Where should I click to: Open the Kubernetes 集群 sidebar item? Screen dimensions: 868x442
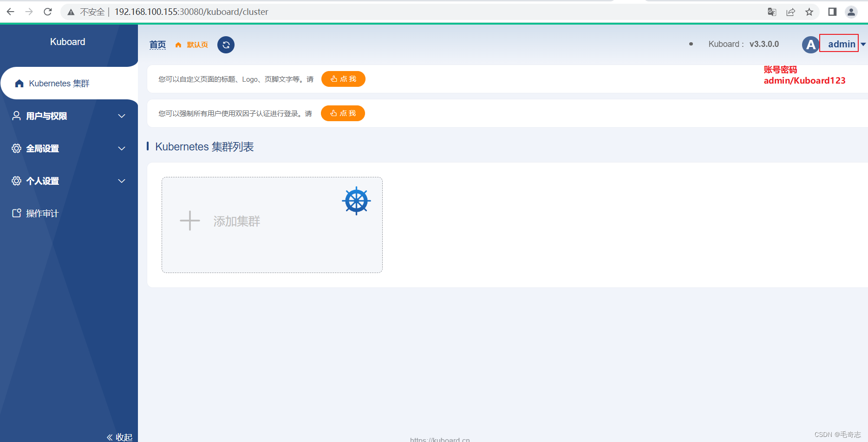(x=69, y=83)
